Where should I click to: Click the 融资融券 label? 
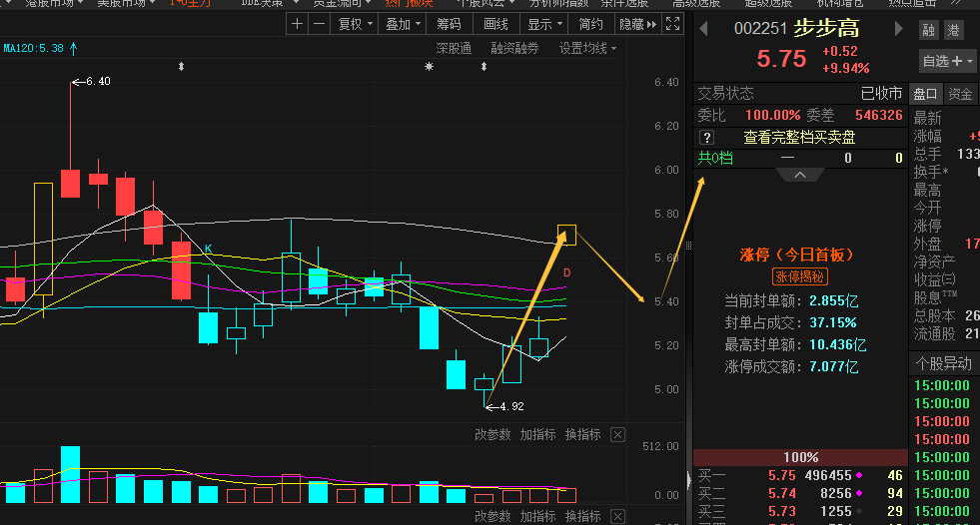tap(513, 48)
